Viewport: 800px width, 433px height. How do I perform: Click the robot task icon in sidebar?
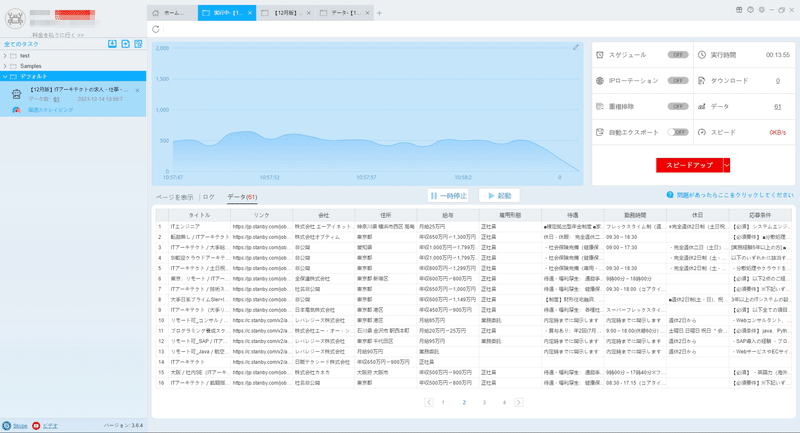coord(16,94)
